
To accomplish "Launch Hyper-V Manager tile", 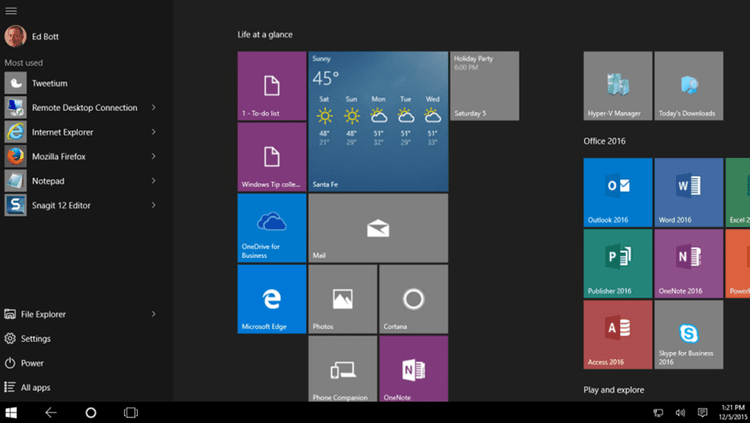I will coord(618,86).
